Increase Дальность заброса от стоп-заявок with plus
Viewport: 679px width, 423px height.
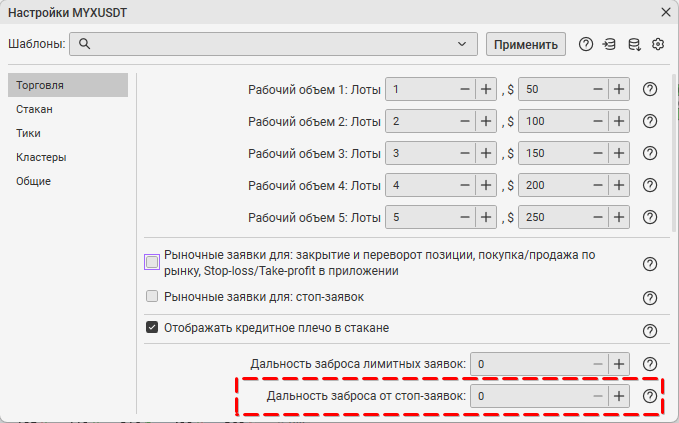coord(619,397)
